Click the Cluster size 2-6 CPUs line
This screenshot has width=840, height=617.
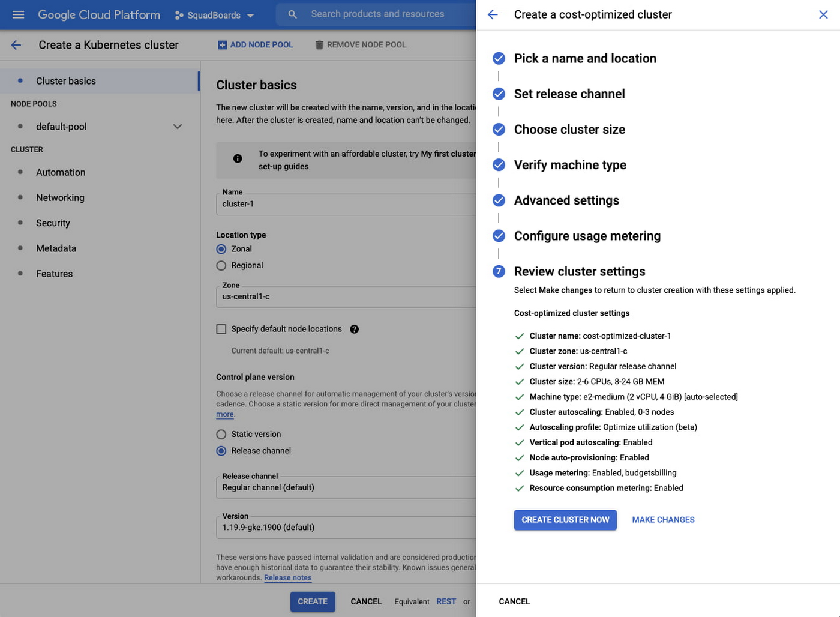pos(597,382)
